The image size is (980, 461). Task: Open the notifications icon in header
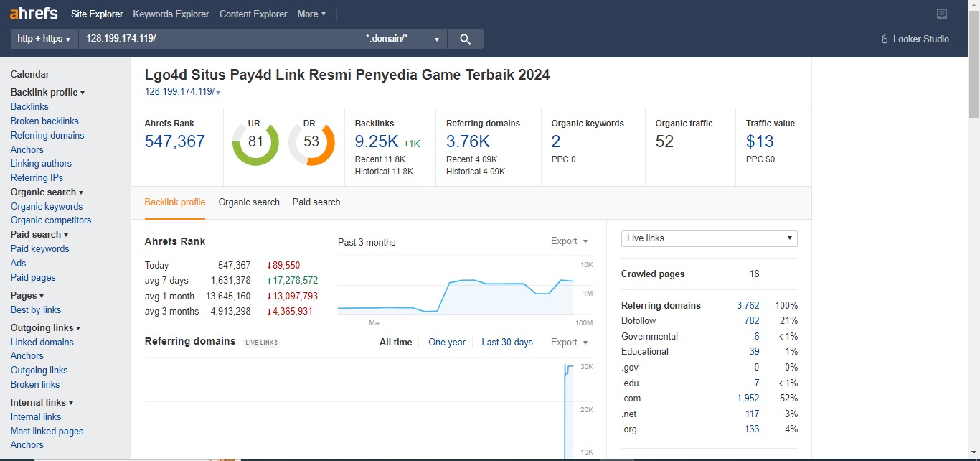click(x=942, y=14)
